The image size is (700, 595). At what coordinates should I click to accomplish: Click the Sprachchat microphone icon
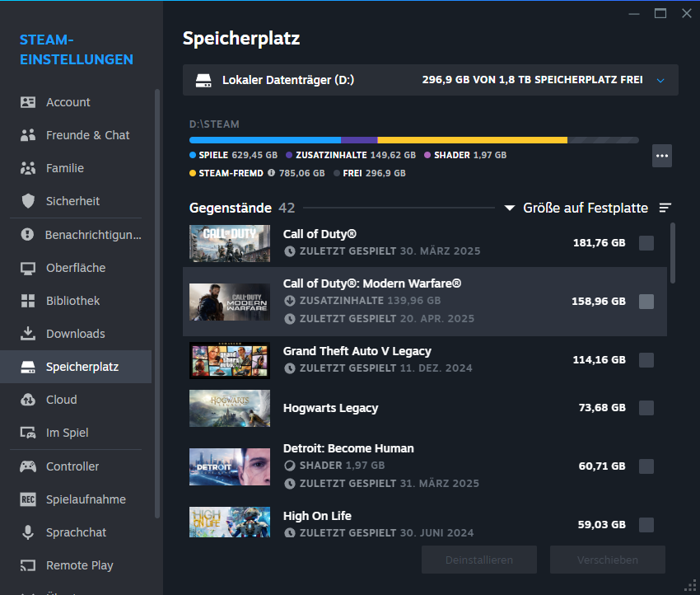click(x=28, y=532)
